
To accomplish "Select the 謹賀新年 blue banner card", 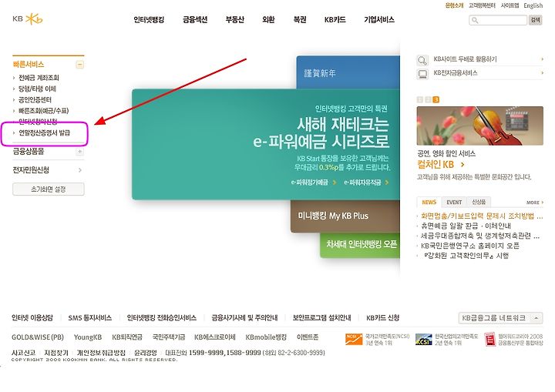I will coord(348,72).
